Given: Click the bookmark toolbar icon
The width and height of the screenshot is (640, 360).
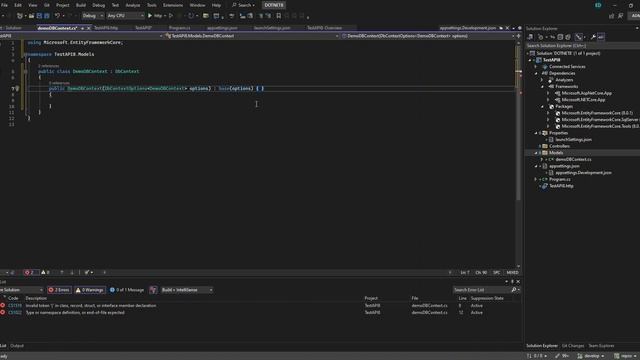Looking at the screenshot, I should [279, 16].
